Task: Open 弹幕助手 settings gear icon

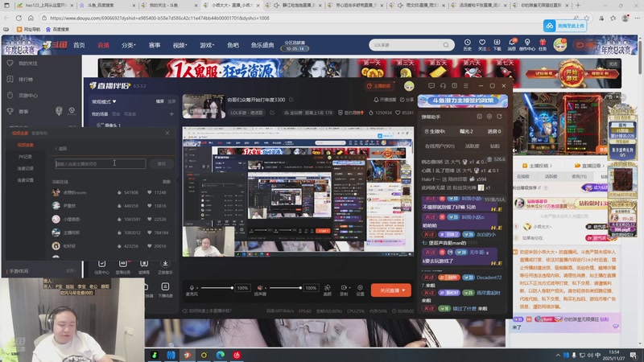Action: (489, 117)
